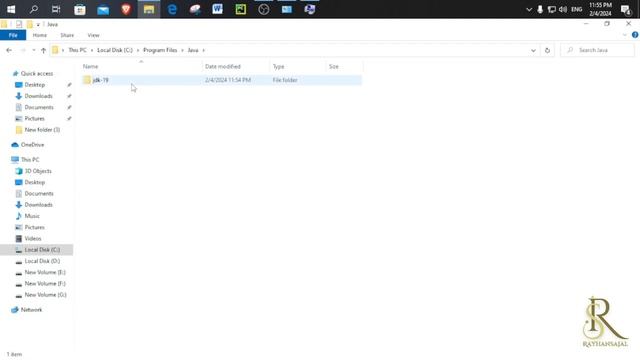Open the Explorer help icon
The width and height of the screenshot is (640, 360).
tap(635, 35)
